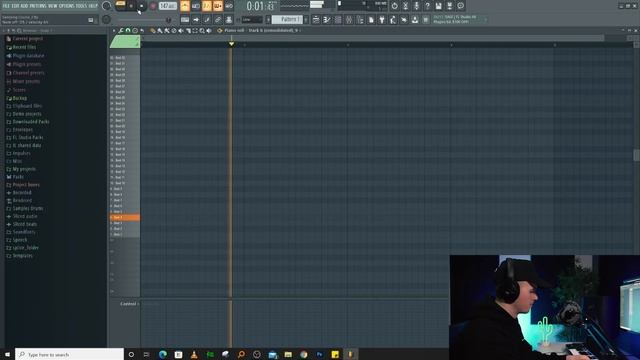The image size is (640, 360).
Task: Open Microsoft Edge from the taskbar
Action: 163,354
